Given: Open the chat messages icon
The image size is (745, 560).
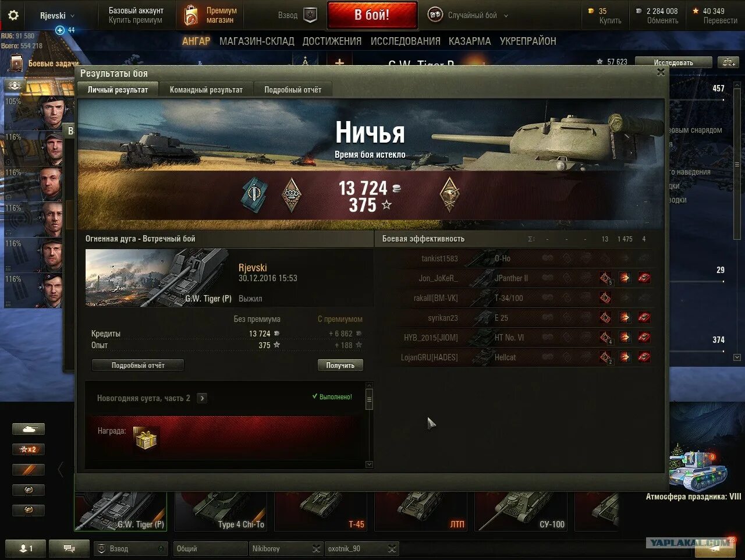Looking at the screenshot, I should 69,548.
